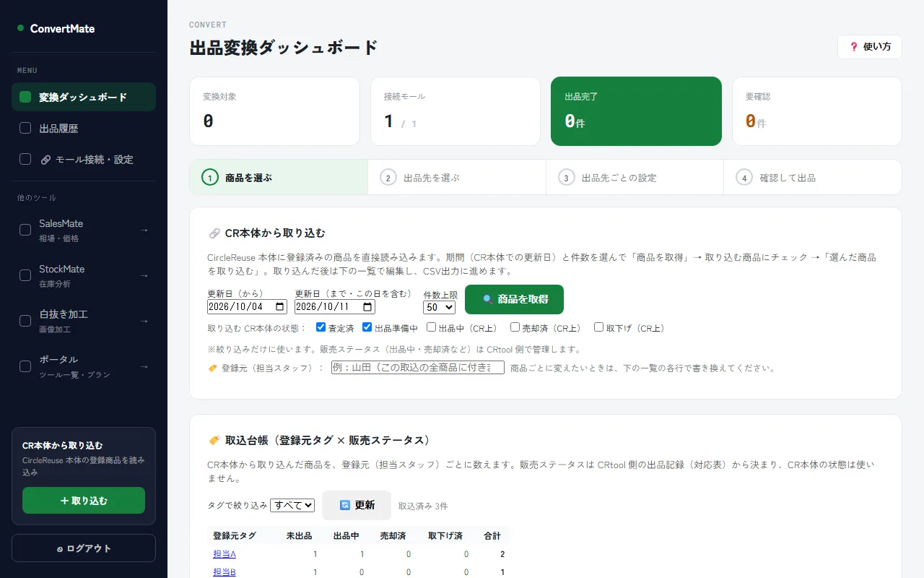Toggle the 出品準備中 checkbox

point(367,327)
